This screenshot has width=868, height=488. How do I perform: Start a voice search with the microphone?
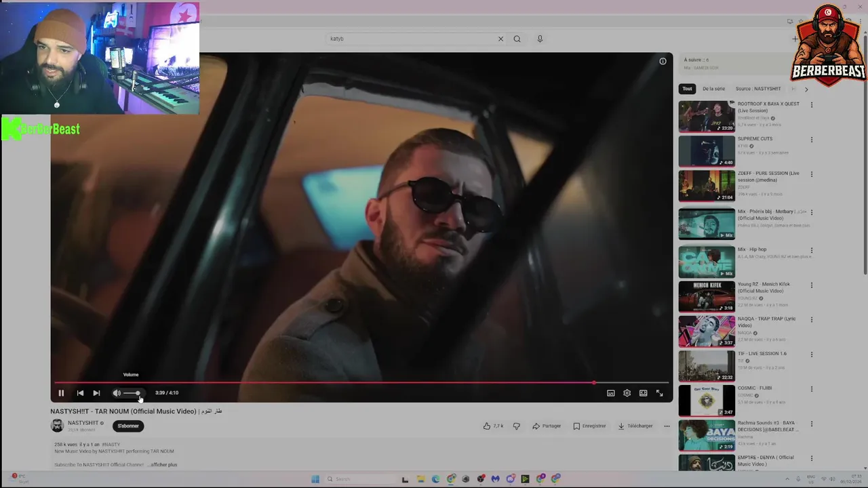tap(540, 39)
